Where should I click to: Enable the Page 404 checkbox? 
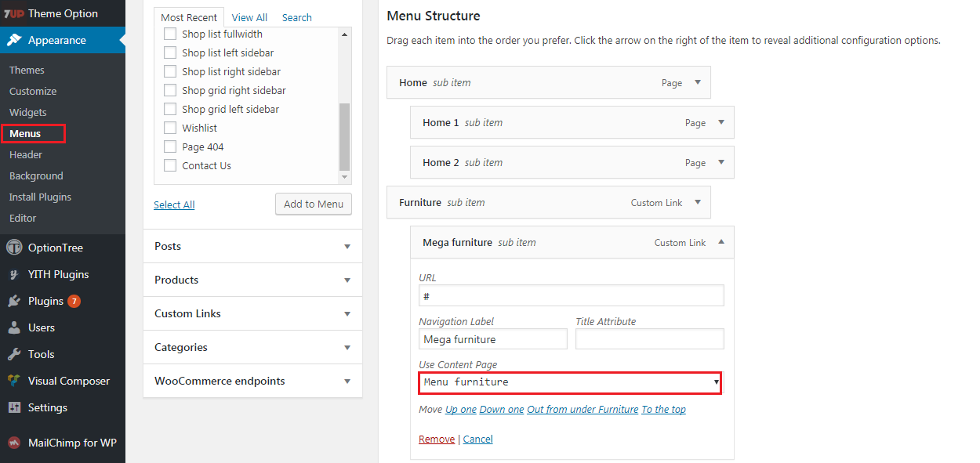170,146
